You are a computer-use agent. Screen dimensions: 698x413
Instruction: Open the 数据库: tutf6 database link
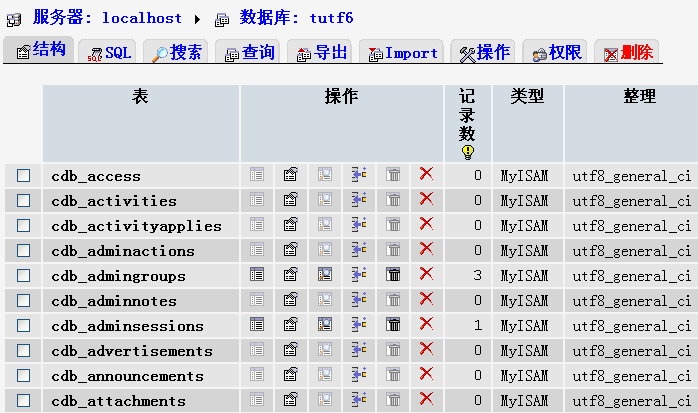(x=296, y=18)
